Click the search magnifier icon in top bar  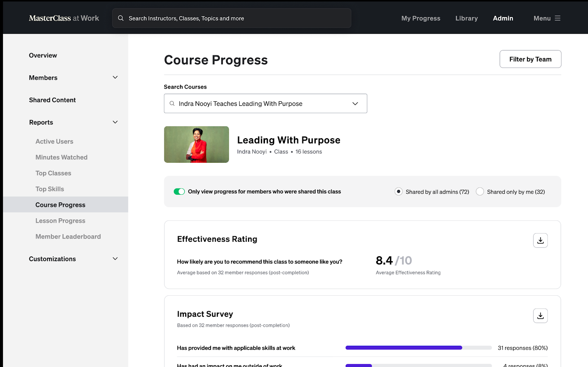(121, 18)
